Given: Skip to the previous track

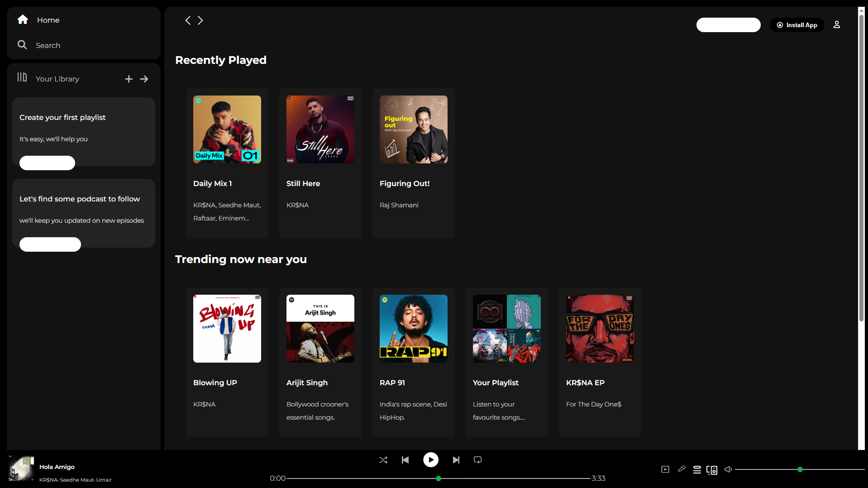Looking at the screenshot, I should [x=405, y=460].
